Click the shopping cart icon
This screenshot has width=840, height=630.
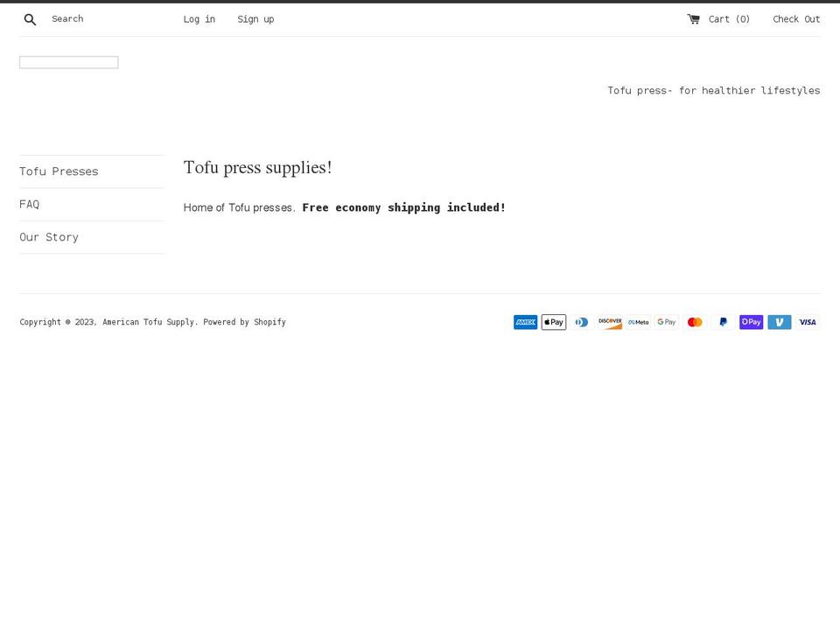click(693, 19)
